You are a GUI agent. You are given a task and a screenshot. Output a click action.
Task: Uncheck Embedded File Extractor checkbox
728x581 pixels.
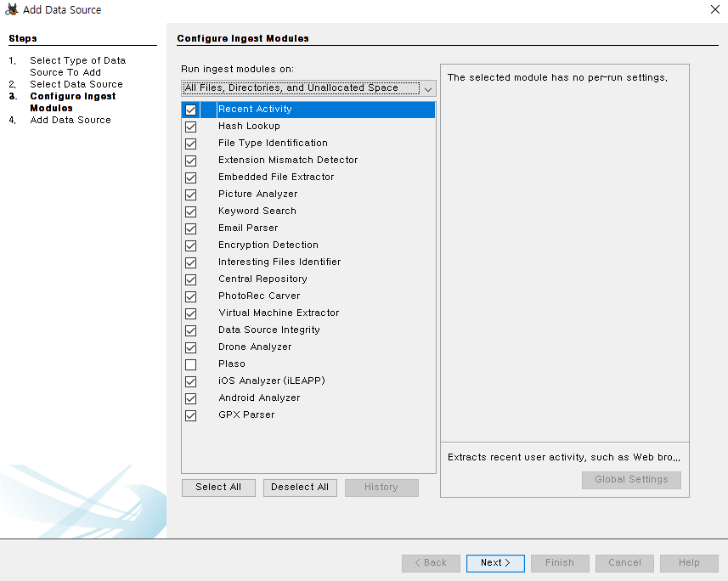pyautogui.click(x=191, y=178)
